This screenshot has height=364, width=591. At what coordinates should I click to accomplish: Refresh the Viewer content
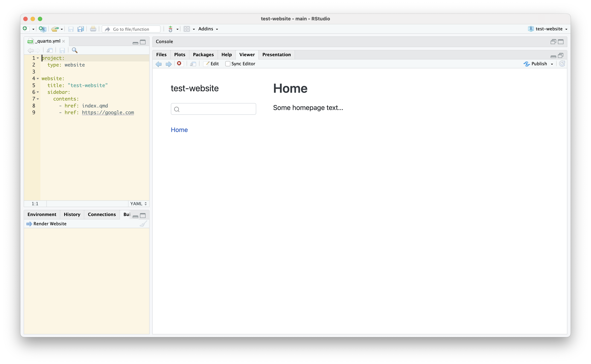coord(562,64)
